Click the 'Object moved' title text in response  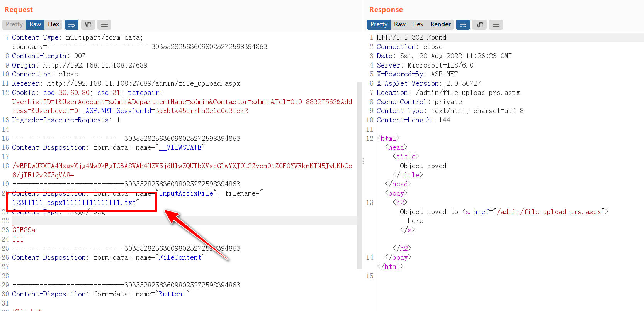click(x=423, y=166)
